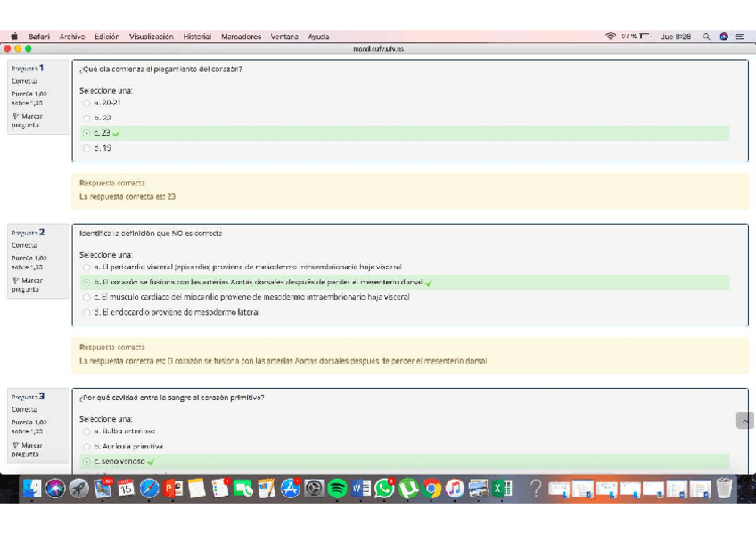Open Google Chrome in the dock
This screenshot has height=534, width=756.
pos(431,489)
